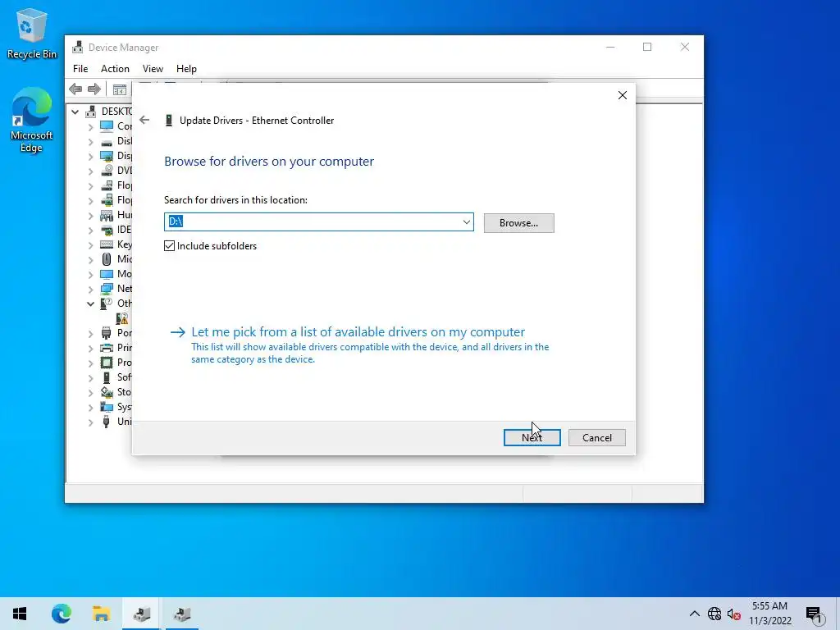840x630 pixels.
Task: Open the muted volume tray icon
Action: [734, 614]
